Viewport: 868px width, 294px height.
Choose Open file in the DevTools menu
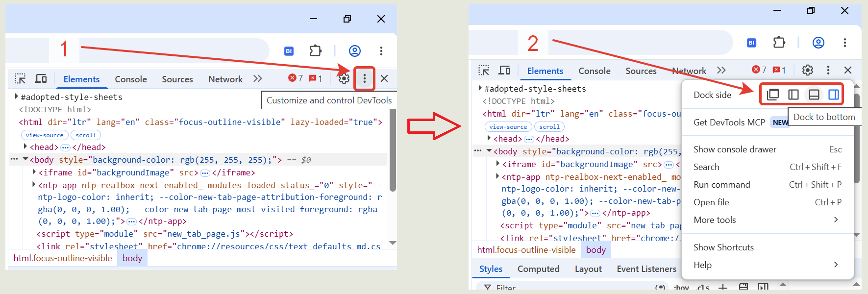[x=768, y=202]
